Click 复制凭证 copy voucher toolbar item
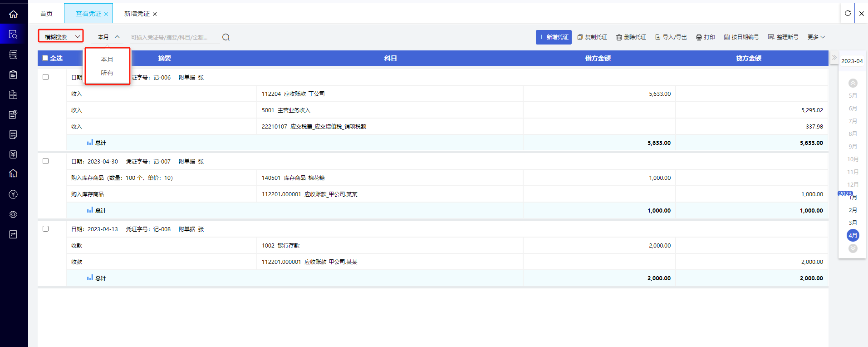This screenshot has width=868, height=347. (592, 37)
